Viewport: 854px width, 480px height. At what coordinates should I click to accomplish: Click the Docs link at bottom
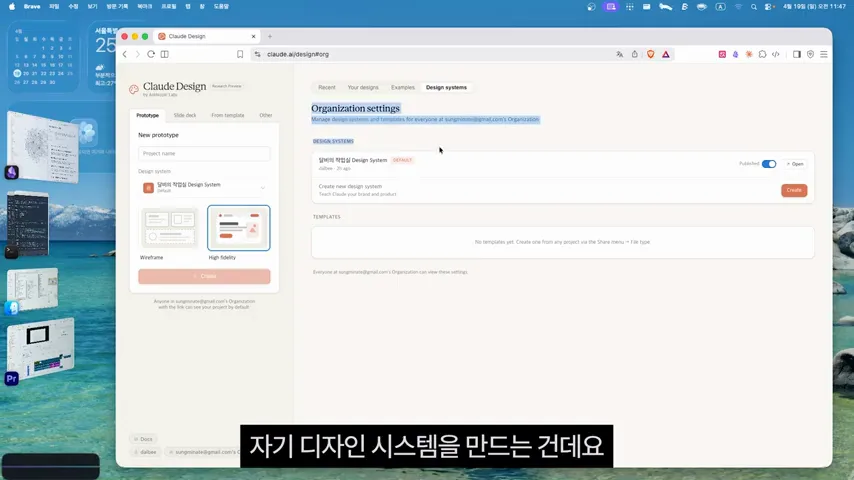[x=144, y=439]
